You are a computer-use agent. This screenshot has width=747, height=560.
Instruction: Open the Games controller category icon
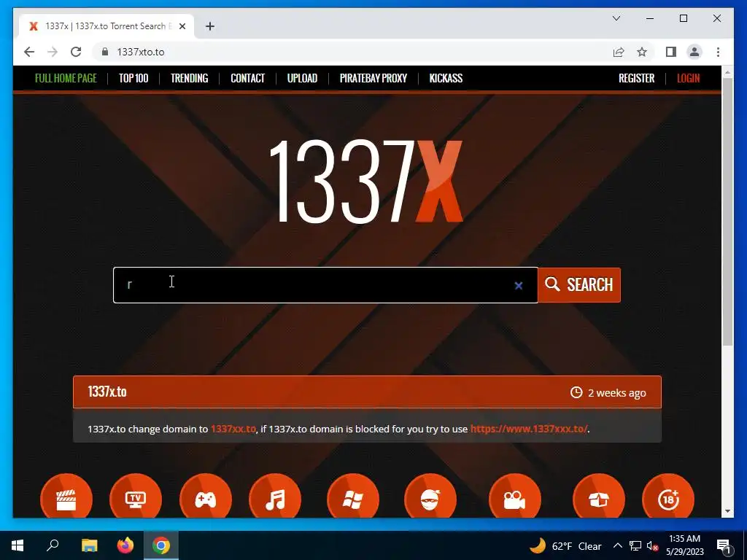[205, 496]
